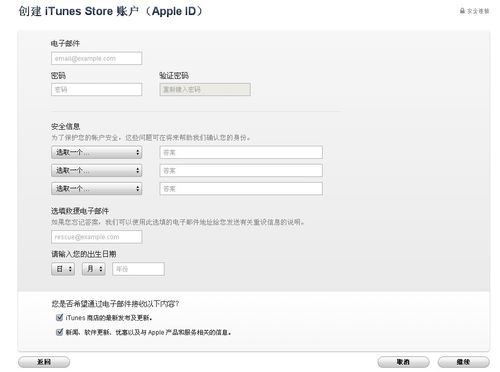The image size is (500, 372).
Task: Open the third security question dropdown
Action: 97,188
